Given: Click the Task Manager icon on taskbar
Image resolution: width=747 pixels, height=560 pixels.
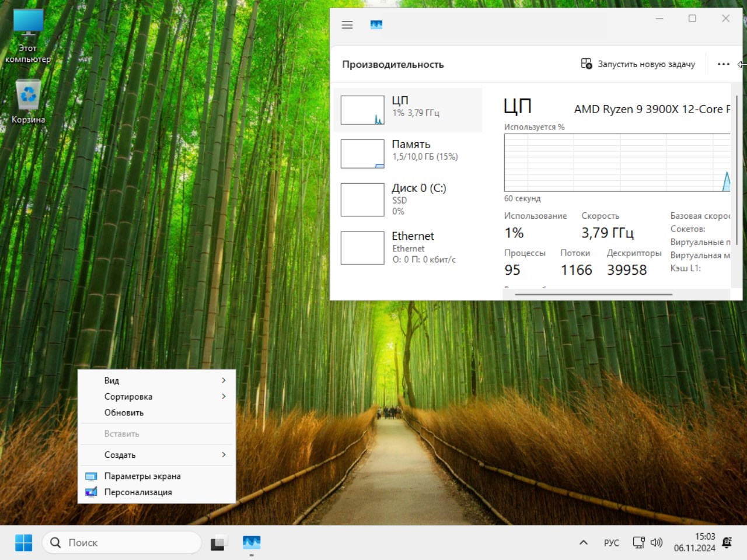Looking at the screenshot, I should (x=252, y=542).
